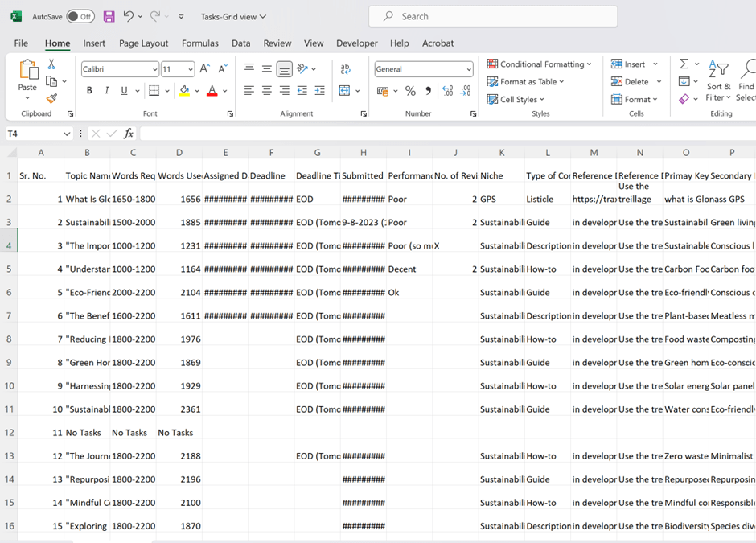The width and height of the screenshot is (756, 543).
Task: Switch to the Page Layout tab
Action: point(144,43)
